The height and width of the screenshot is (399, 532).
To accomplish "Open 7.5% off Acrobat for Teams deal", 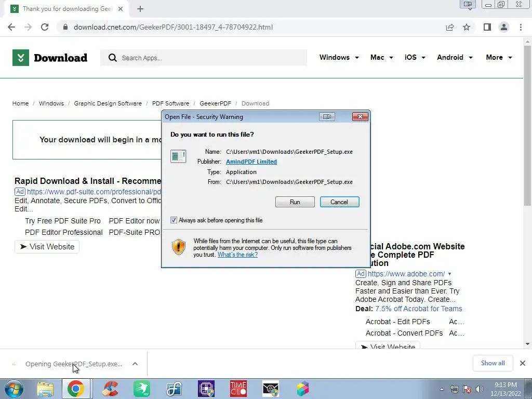I will coord(419,309).
